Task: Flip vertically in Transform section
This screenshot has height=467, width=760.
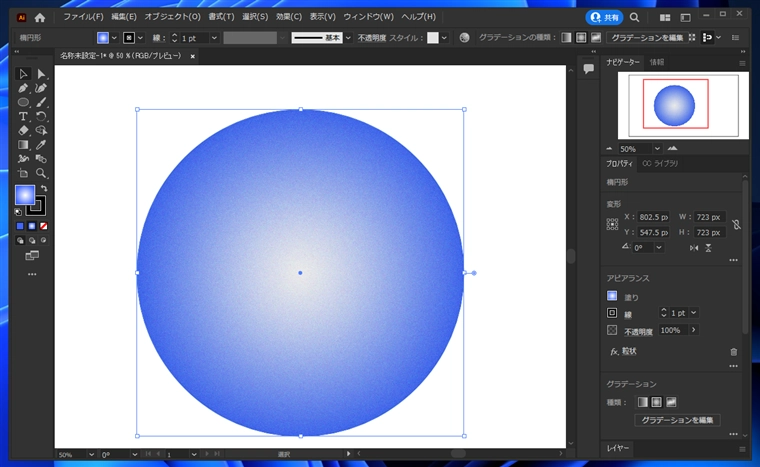Action: point(708,248)
